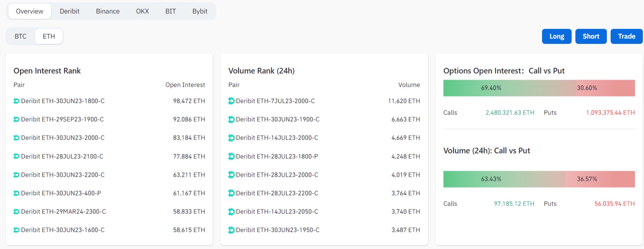Screen dimensions: 644x249
Task: Click the blue Long button
Action: point(557,37)
